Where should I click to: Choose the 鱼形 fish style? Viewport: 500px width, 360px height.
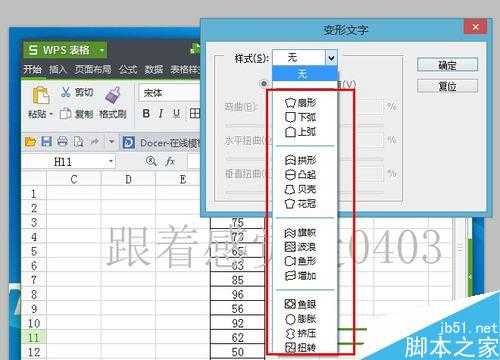pyautogui.click(x=300, y=261)
